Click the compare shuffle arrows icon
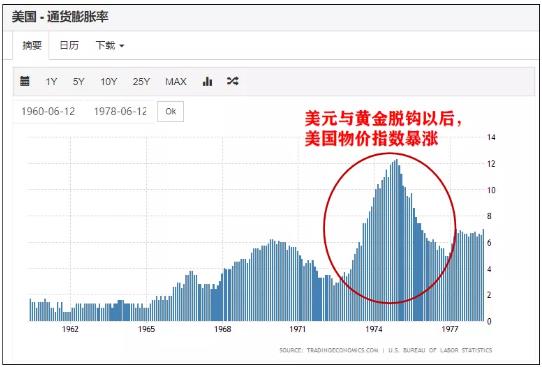This screenshot has height=367, width=542. tap(233, 81)
